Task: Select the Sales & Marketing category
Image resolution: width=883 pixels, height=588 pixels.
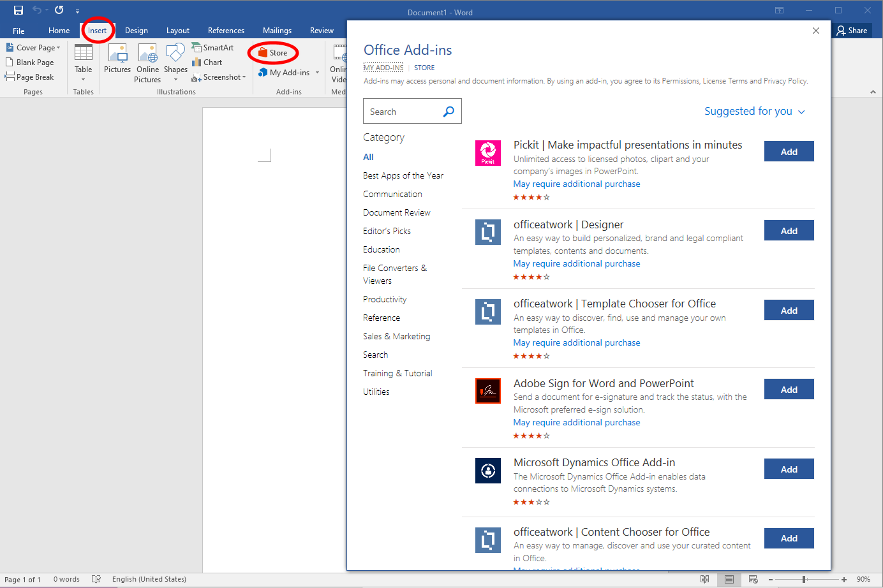Action: [397, 336]
